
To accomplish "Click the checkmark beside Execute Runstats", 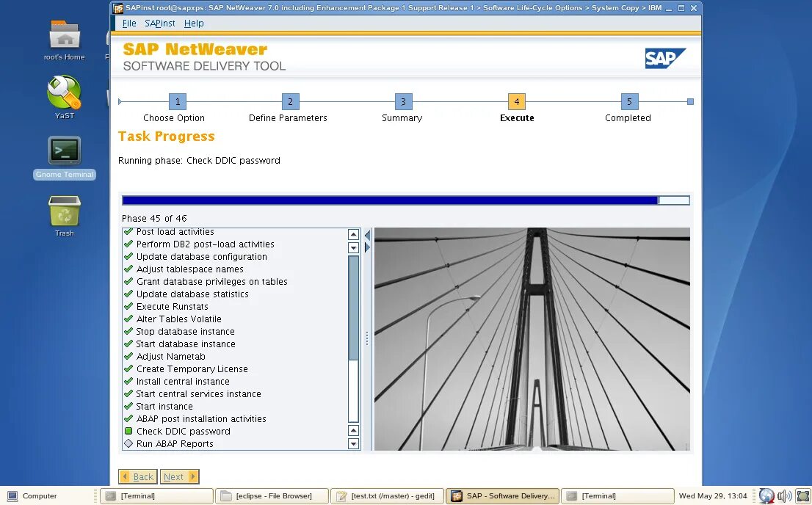I will (x=128, y=306).
